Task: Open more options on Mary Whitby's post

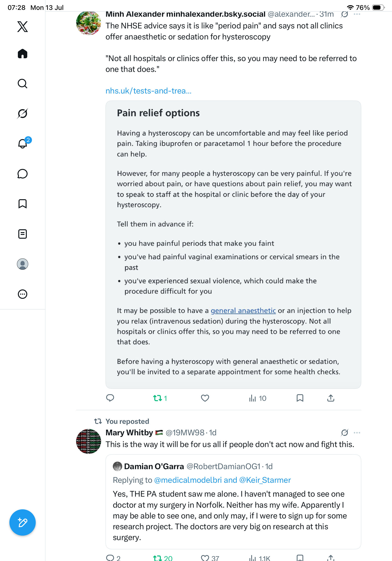Action: tap(357, 432)
